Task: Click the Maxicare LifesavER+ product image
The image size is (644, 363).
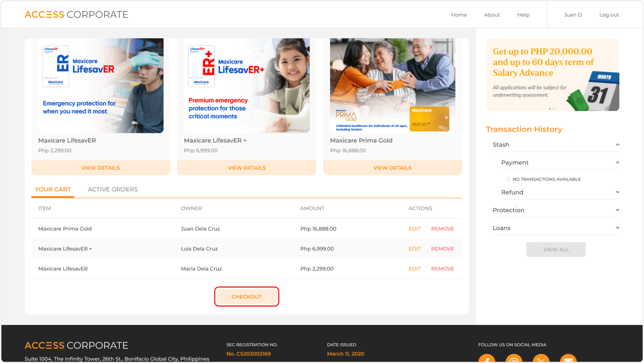Action: [x=247, y=85]
